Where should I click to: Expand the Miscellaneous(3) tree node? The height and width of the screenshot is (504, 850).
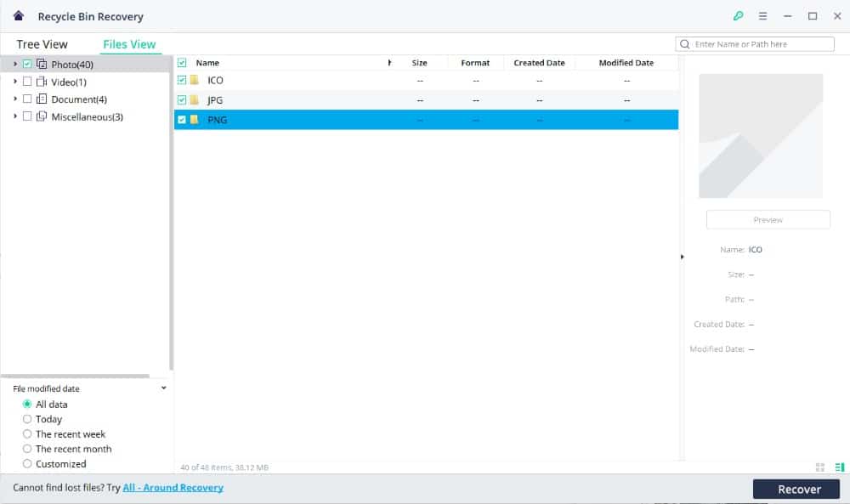[14, 116]
